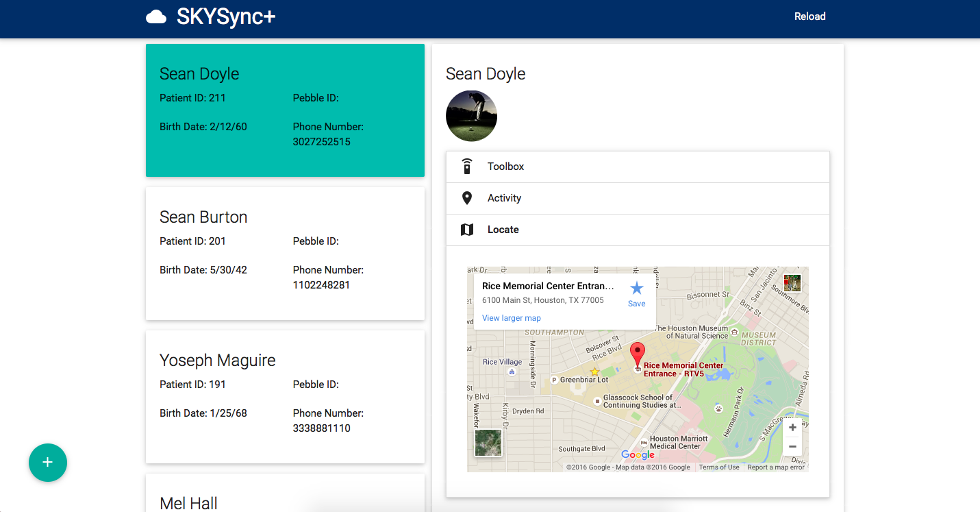The width and height of the screenshot is (980, 512).
Task: Click the address 6100 Main St, Houston
Action: coord(543,300)
